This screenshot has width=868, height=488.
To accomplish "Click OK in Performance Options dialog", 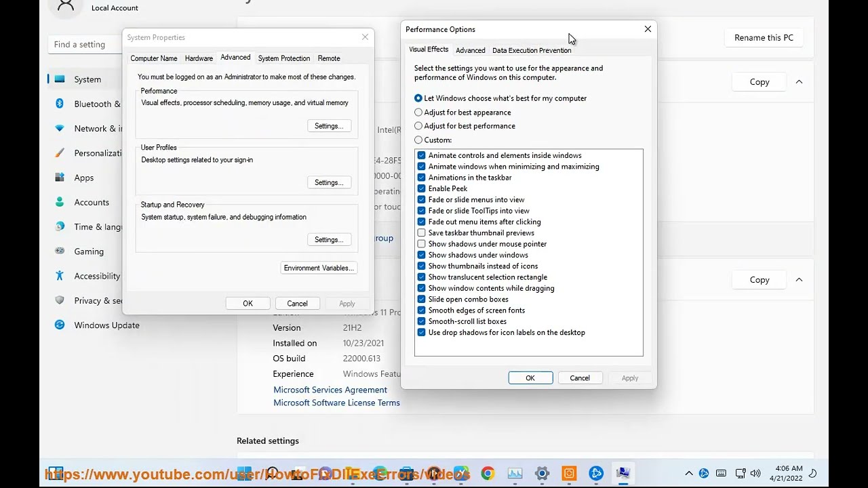I will (x=530, y=378).
